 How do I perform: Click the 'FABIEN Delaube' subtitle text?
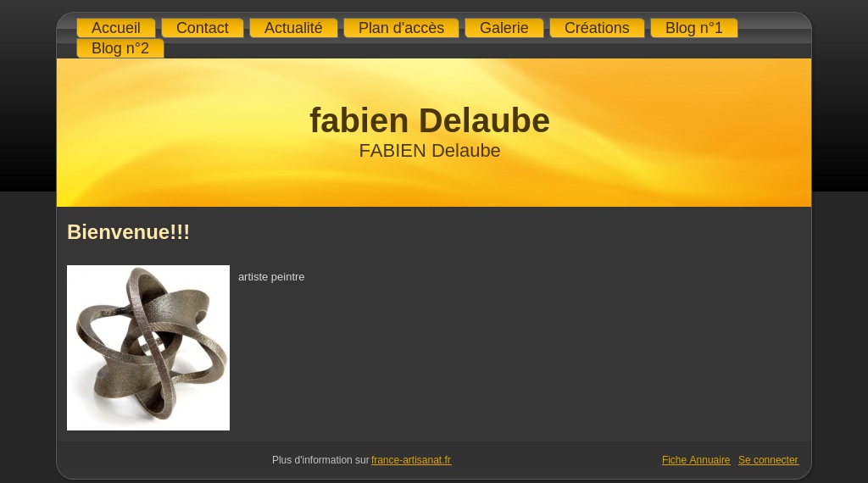pyautogui.click(x=430, y=151)
